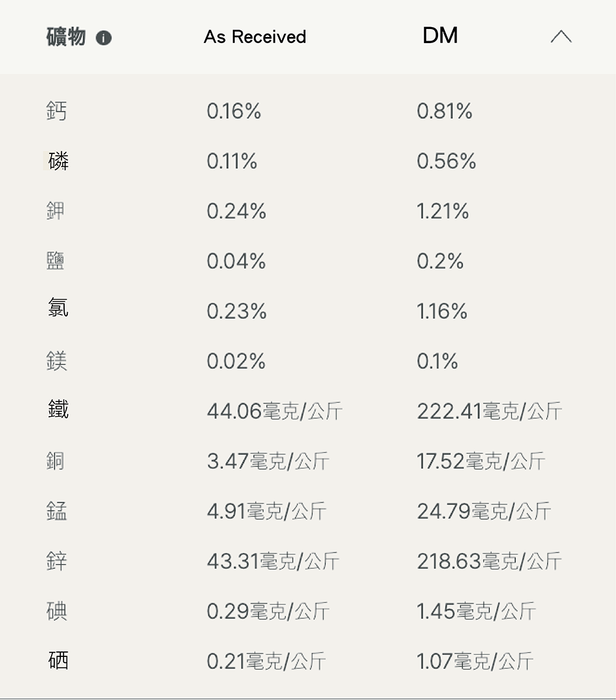Click the 磷 mineral label
The width and height of the screenshot is (616, 700).
click(x=58, y=161)
